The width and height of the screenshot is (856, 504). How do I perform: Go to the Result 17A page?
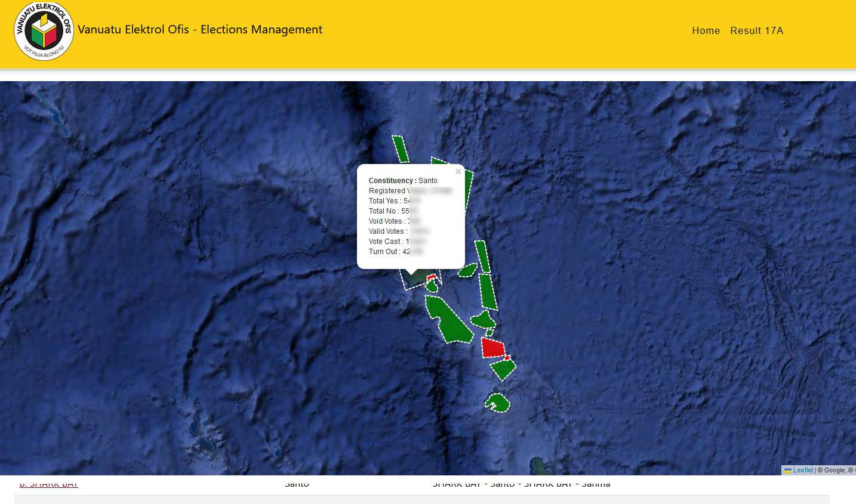756,30
